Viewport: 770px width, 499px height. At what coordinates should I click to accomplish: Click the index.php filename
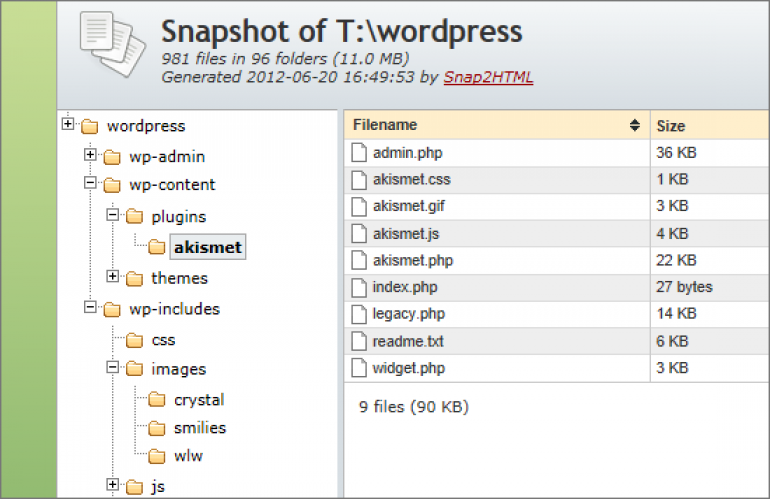pos(405,287)
